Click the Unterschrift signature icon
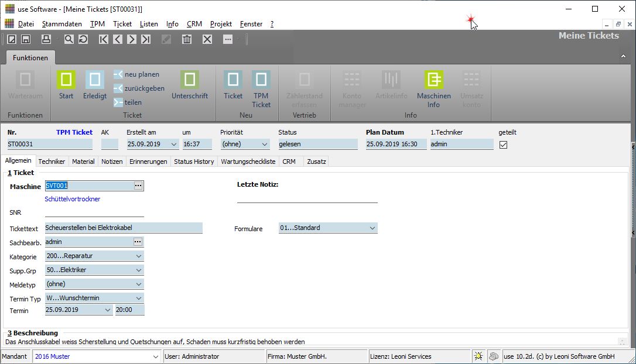 point(190,80)
